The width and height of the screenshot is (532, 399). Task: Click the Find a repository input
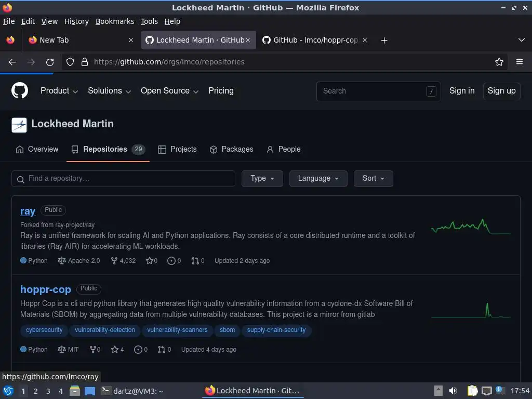[x=123, y=179]
